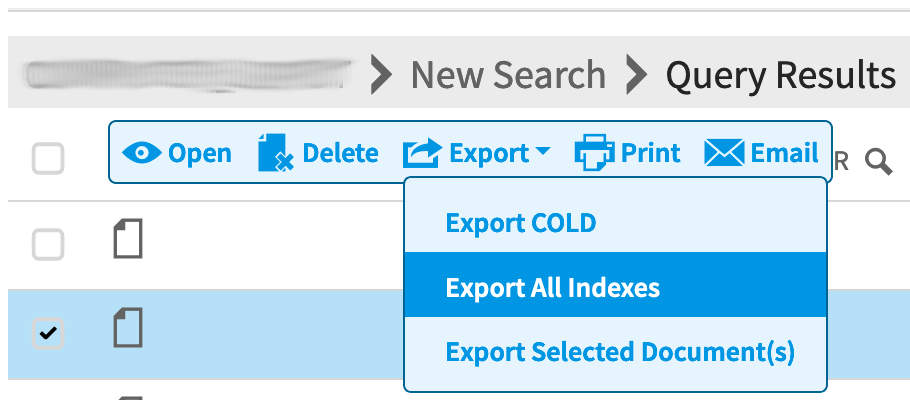This screenshot has width=910, height=400.
Task: Check the first result row's checkbox
Action: pos(48,244)
